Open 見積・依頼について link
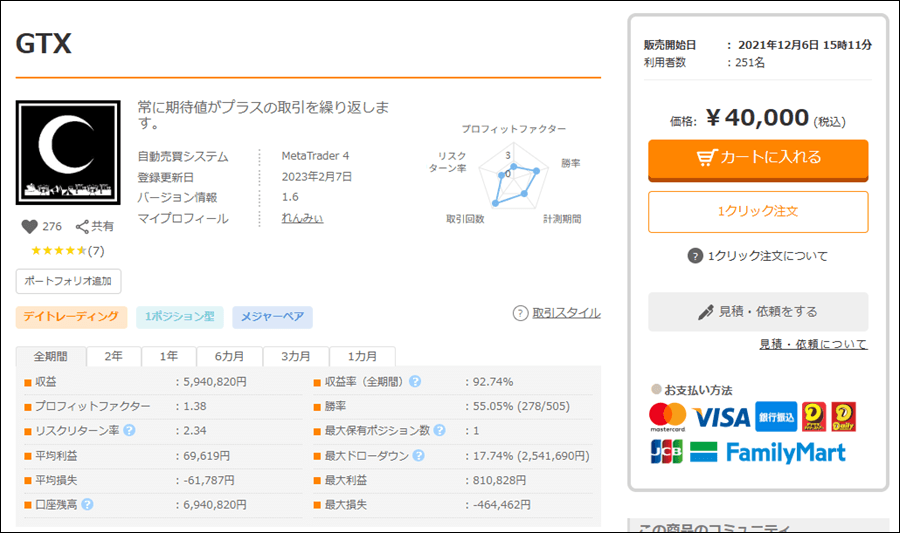This screenshot has width=900, height=533. [813, 345]
